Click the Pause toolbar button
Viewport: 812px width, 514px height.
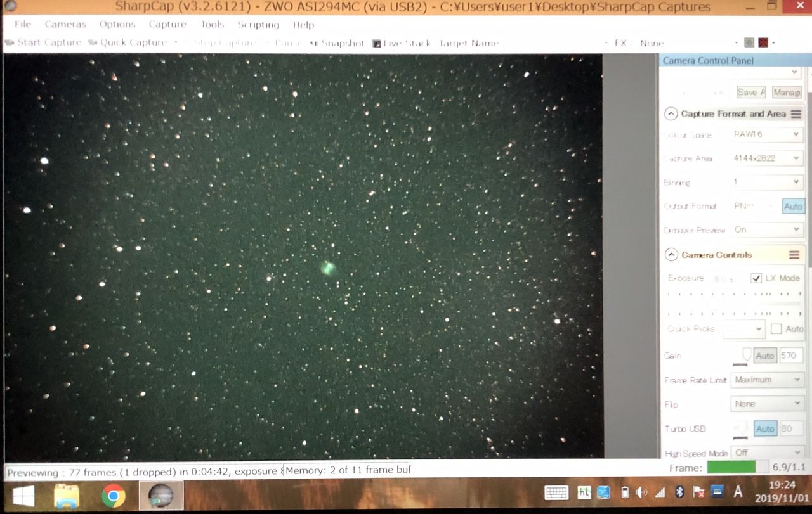[x=283, y=43]
